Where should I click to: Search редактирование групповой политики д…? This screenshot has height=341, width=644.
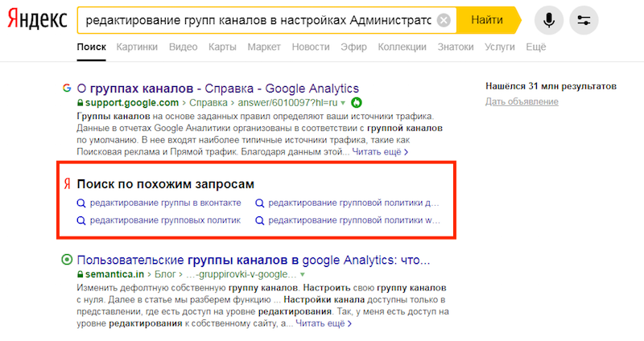pyautogui.click(x=353, y=203)
